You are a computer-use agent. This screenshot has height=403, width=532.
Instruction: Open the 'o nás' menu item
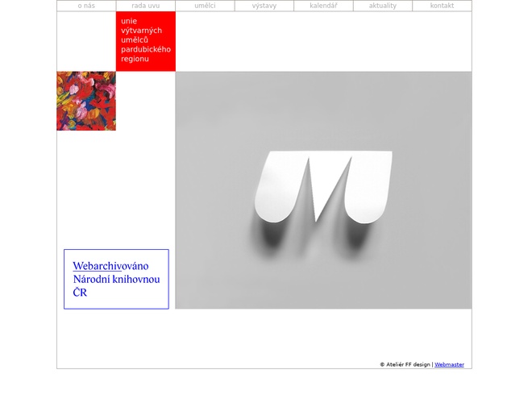coord(86,6)
